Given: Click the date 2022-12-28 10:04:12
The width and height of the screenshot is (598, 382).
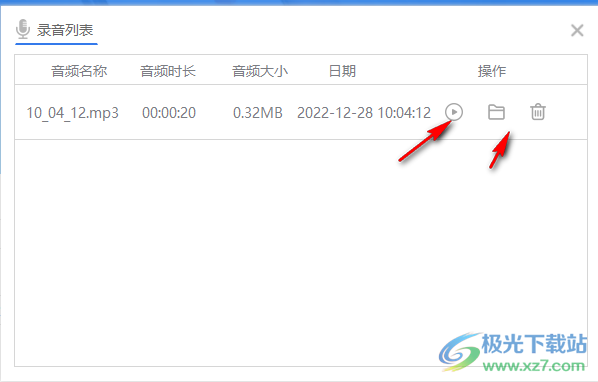Looking at the screenshot, I should tap(364, 113).
